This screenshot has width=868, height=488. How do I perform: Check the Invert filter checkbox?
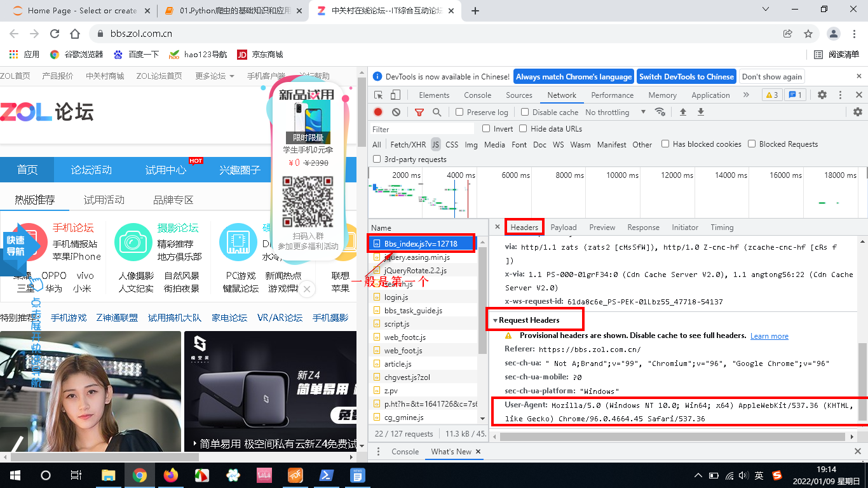point(486,128)
